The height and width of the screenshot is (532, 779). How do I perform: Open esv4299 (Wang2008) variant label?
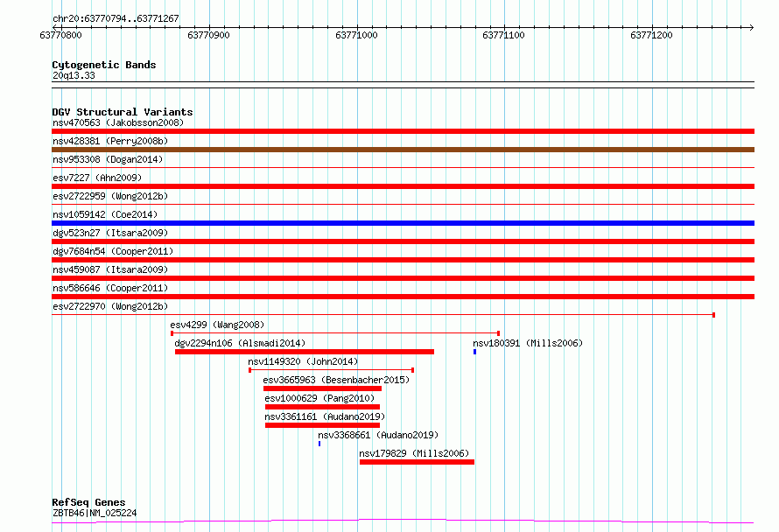[x=217, y=325]
